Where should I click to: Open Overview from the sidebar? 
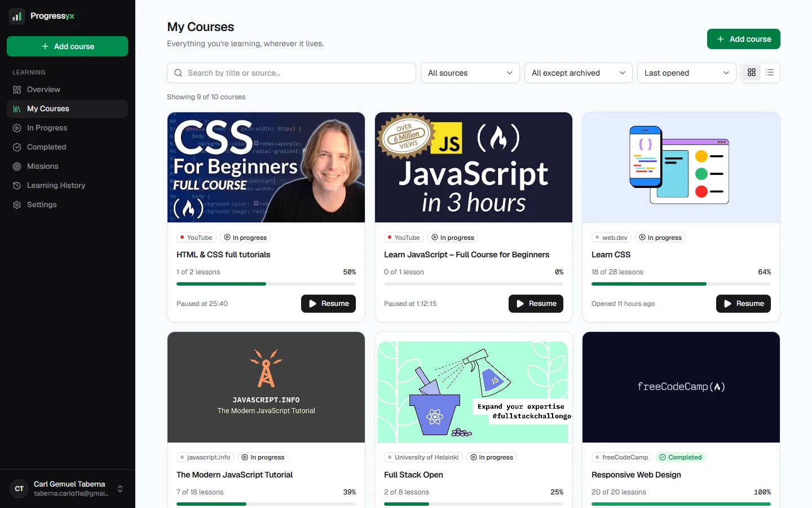pyautogui.click(x=67, y=90)
